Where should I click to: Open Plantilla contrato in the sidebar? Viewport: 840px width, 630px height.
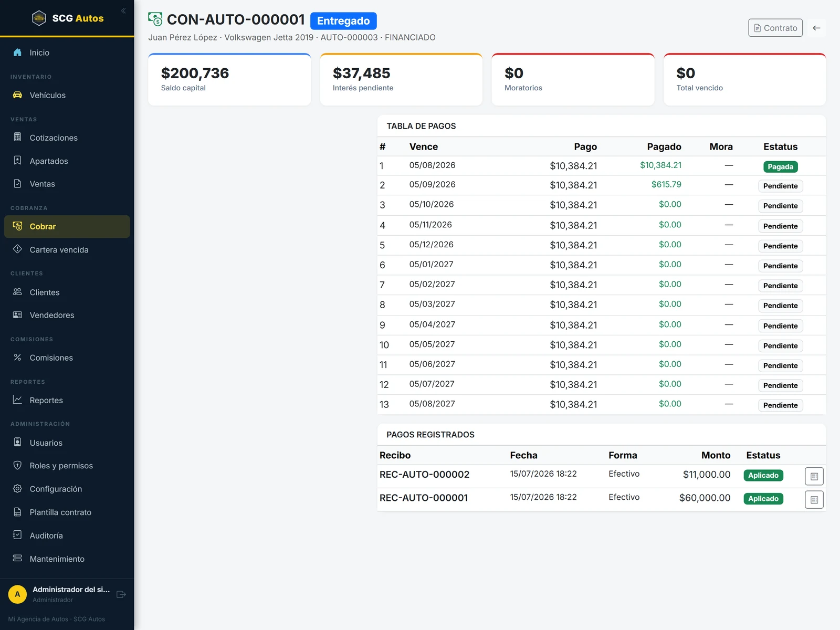pos(67,512)
